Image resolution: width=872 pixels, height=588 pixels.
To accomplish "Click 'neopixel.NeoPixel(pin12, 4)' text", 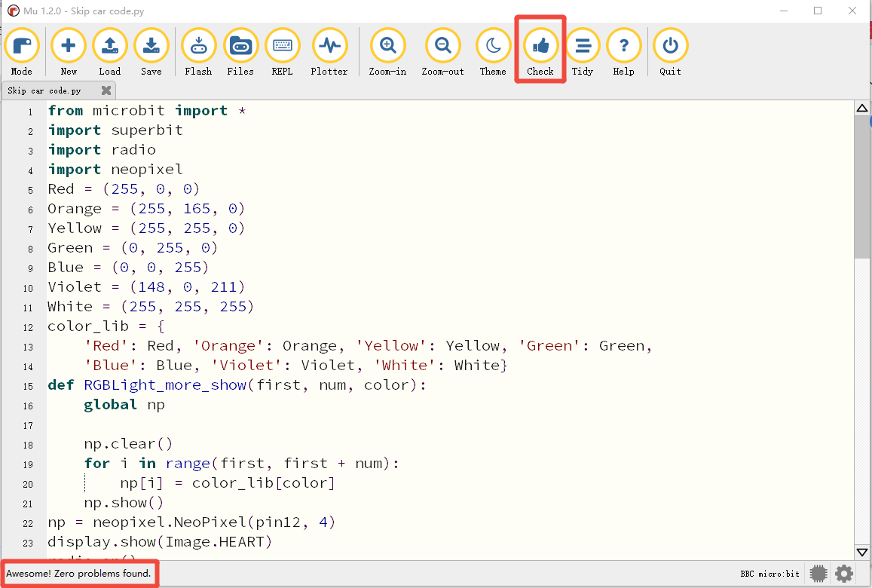I will click(x=214, y=522).
